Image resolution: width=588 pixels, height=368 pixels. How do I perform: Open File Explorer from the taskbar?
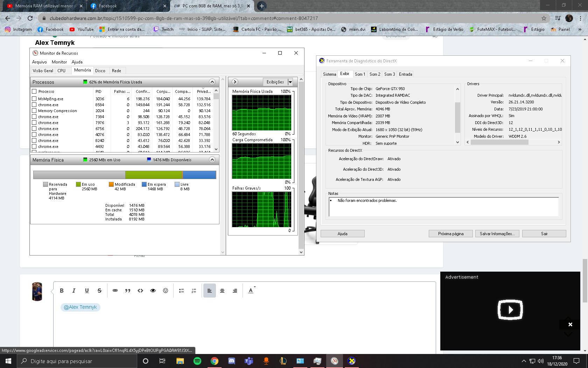(180, 361)
